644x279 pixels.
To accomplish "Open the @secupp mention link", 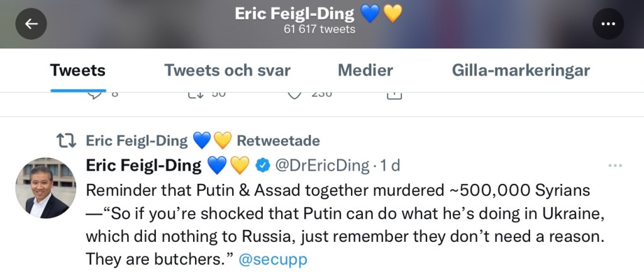I will tap(274, 259).
